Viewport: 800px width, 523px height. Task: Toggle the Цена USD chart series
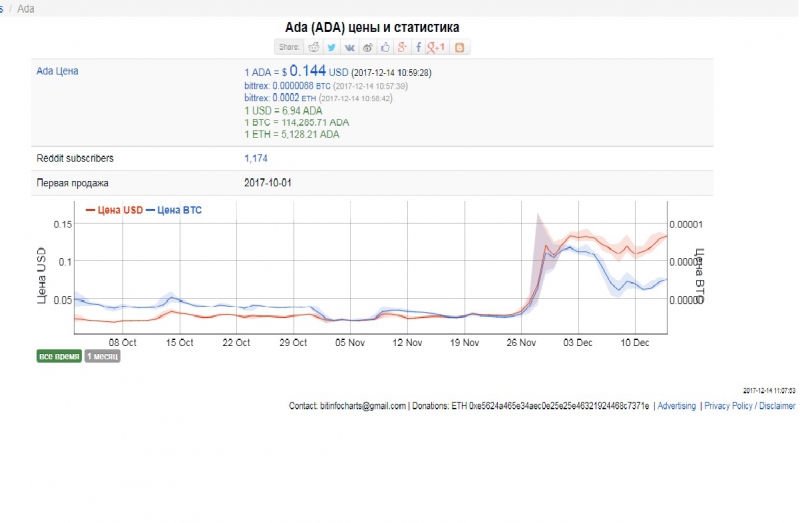pos(116,210)
